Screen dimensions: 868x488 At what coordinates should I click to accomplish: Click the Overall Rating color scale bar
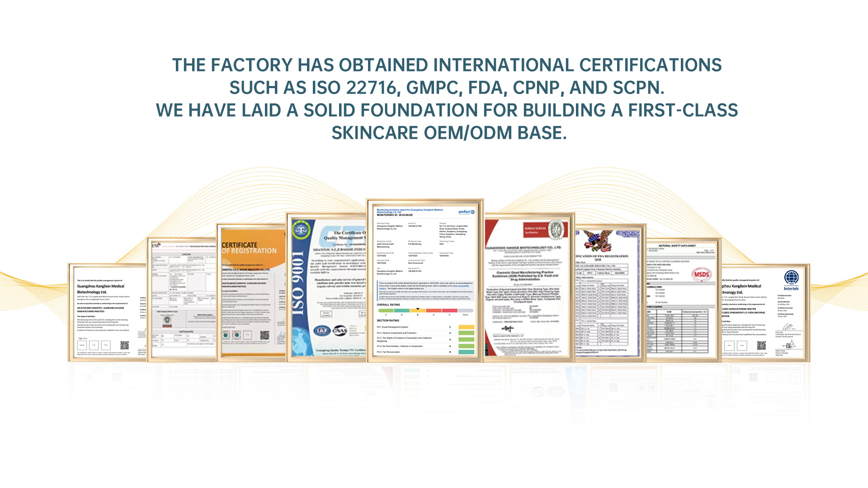pyautogui.click(x=425, y=310)
